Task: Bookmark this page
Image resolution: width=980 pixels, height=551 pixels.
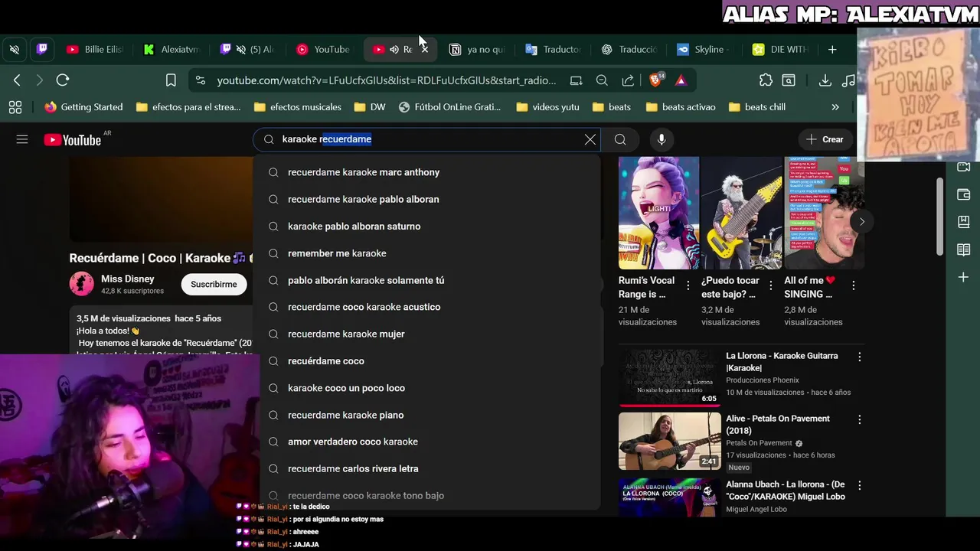Action: click(x=171, y=80)
